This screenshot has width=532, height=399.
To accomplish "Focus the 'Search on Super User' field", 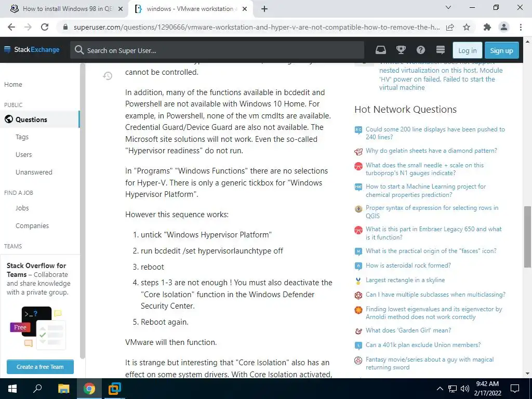I will pos(217,50).
